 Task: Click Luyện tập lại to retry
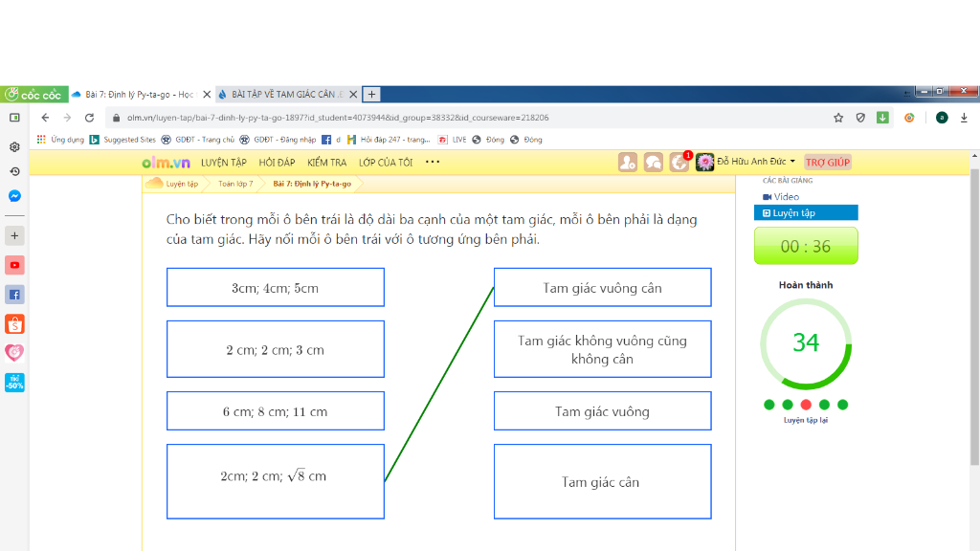pyautogui.click(x=806, y=421)
